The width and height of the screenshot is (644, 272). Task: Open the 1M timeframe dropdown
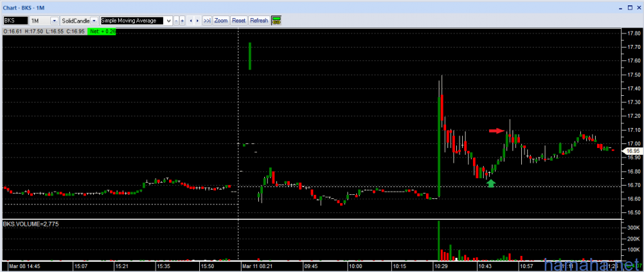pyautogui.click(x=54, y=21)
